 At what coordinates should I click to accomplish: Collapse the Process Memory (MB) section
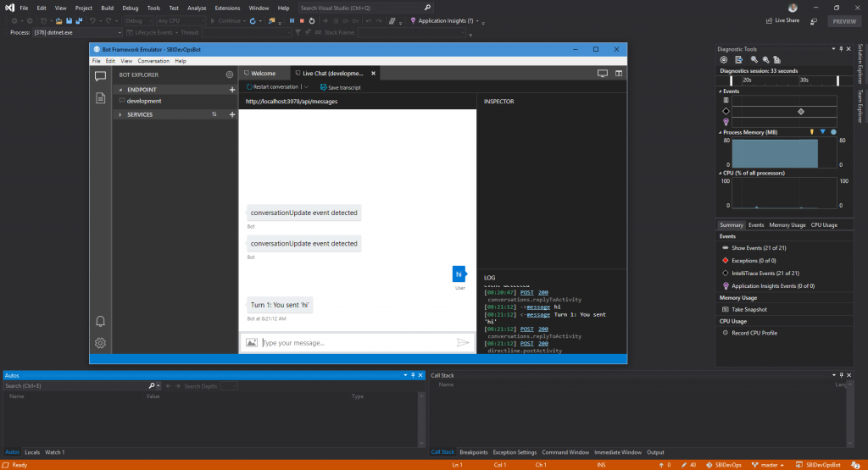(x=721, y=132)
